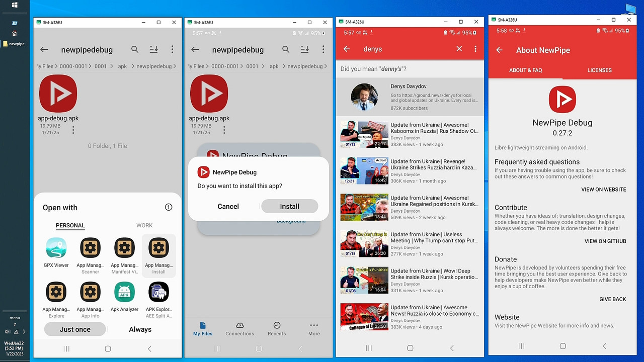Go back in first newpipedebug window
Screen dimensions: 644x362
pos(44,49)
